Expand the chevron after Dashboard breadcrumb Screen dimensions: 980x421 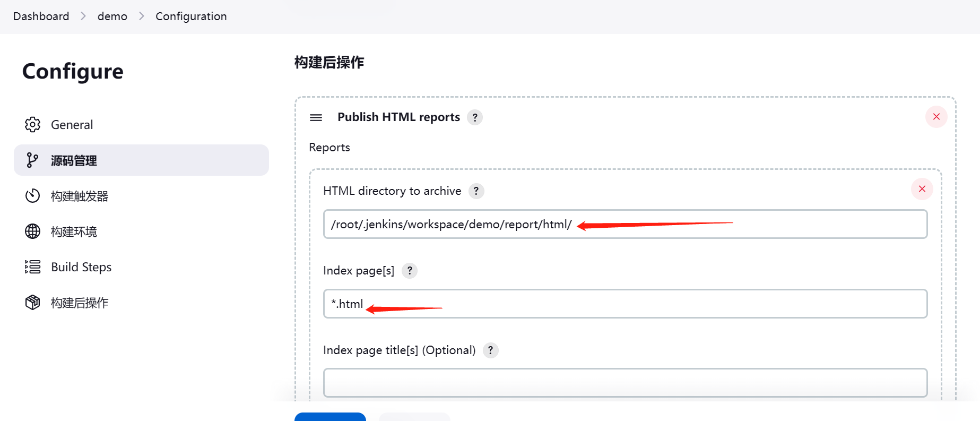pyautogui.click(x=83, y=16)
